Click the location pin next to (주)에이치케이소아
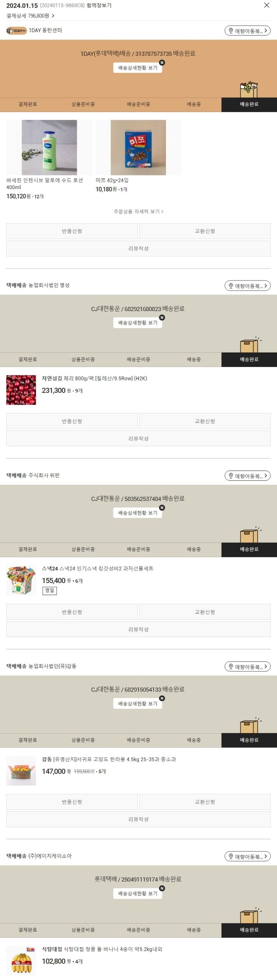 pos(230,856)
